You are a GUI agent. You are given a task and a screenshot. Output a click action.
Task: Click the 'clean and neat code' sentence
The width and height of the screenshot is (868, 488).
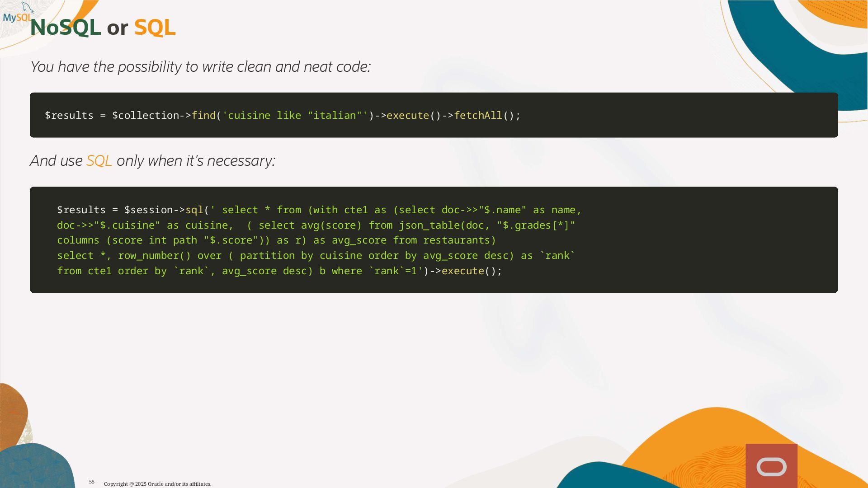point(200,67)
